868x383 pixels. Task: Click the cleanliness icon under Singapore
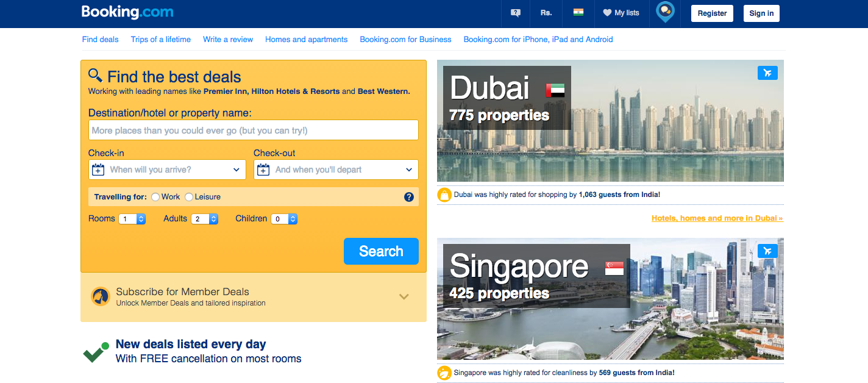[444, 373]
